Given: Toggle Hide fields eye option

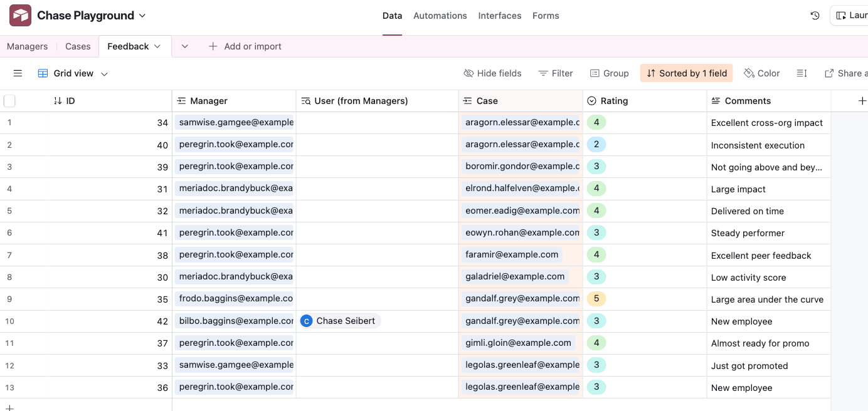Looking at the screenshot, I should 492,73.
